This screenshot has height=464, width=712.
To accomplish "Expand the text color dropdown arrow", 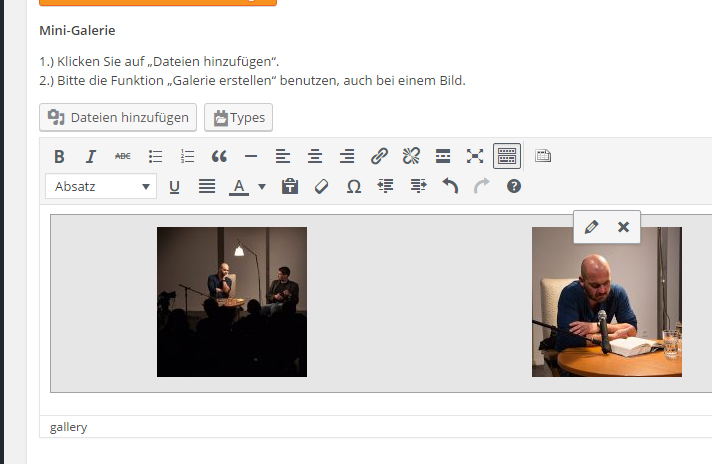I will click(262, 186).
